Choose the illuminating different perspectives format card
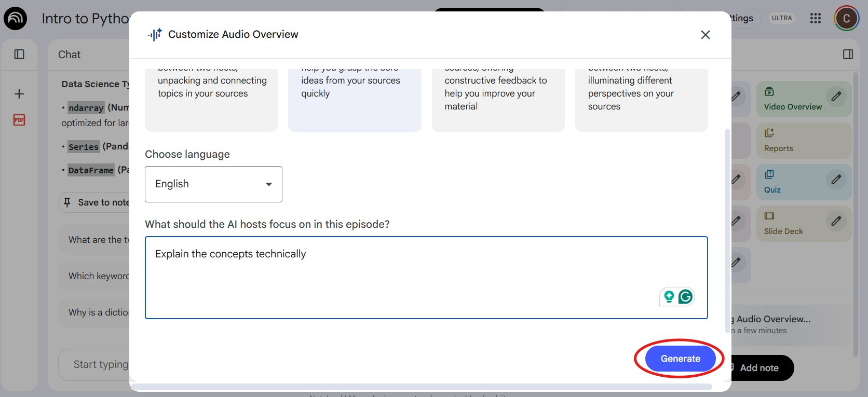The image size is (868, 397). (x=642, y=100)
